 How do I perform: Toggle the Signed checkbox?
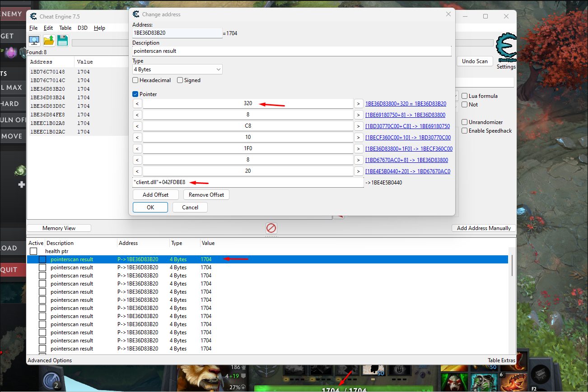[180, 80]
